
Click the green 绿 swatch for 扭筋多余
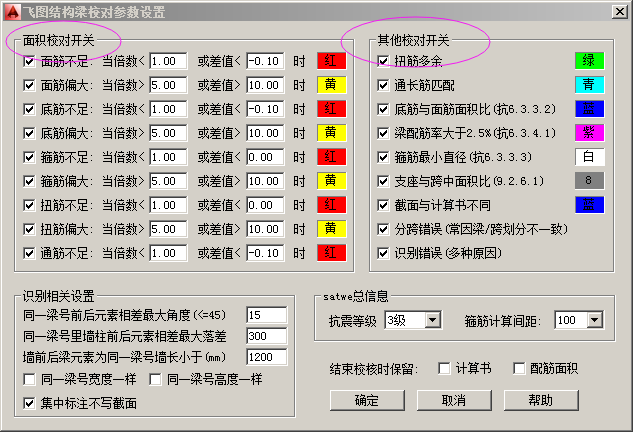(589, 61)
